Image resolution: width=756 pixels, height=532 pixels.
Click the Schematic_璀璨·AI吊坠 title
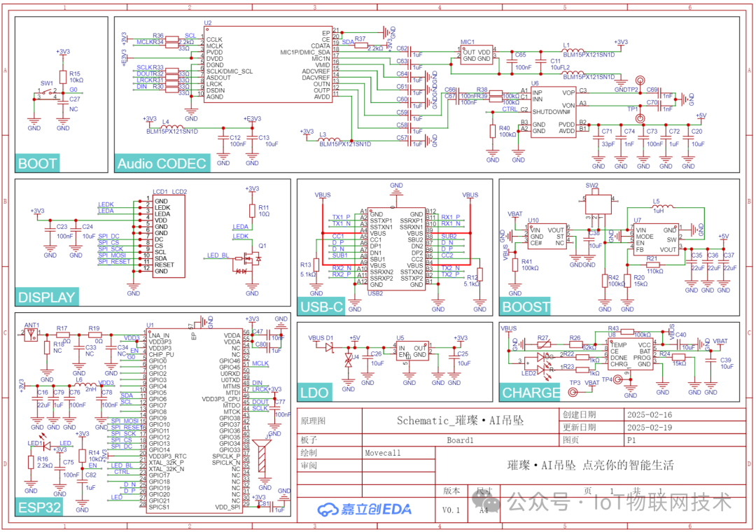(460, 420)
